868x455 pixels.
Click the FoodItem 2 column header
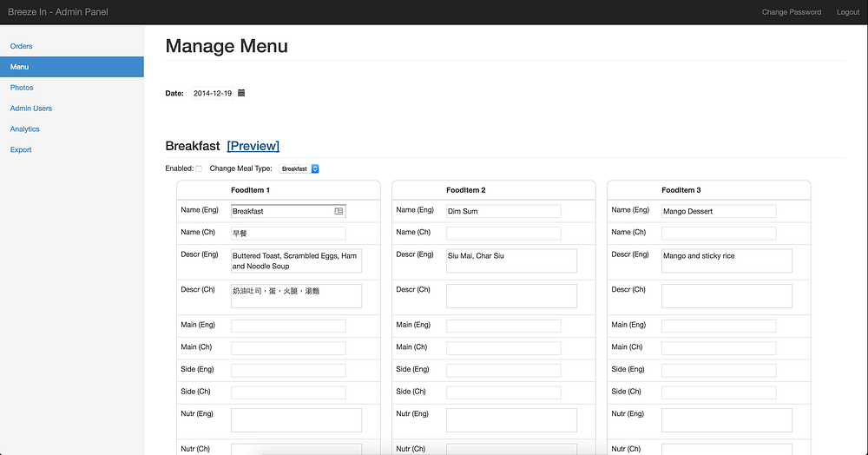point(465,190)
